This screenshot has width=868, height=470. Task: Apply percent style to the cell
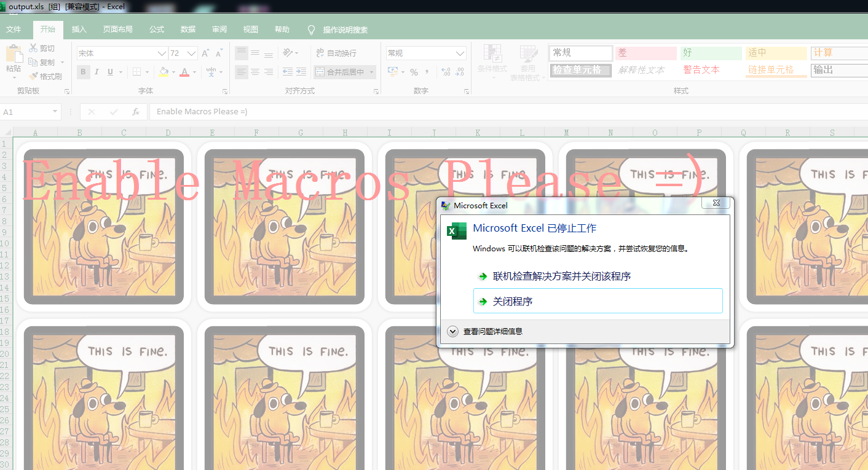tap(414, 72)
